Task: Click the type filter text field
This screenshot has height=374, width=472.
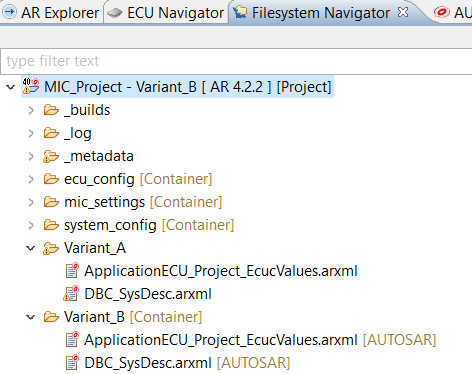Action: [x=236, y=61]
